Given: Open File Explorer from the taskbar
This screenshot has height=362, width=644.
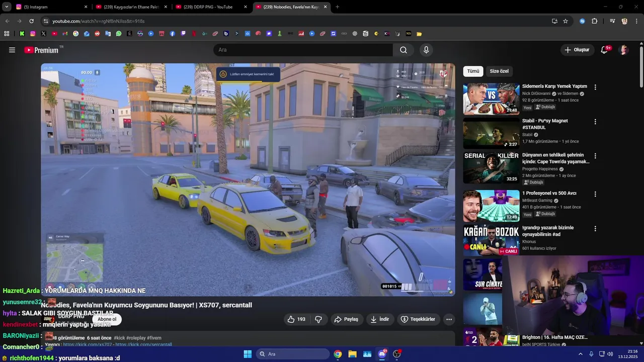Looking at the screenshot, I should coord(352,354).
